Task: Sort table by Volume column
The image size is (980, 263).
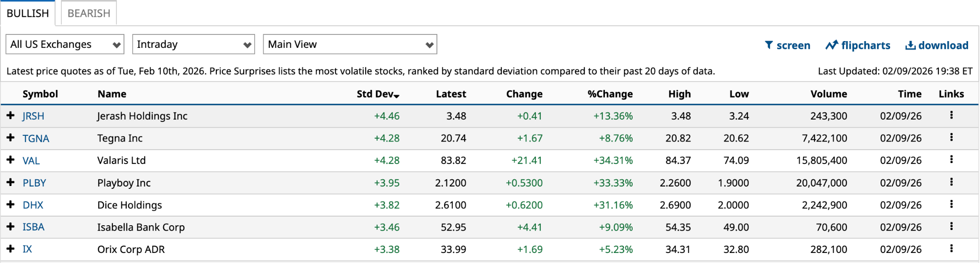Action: click(828, 94)
